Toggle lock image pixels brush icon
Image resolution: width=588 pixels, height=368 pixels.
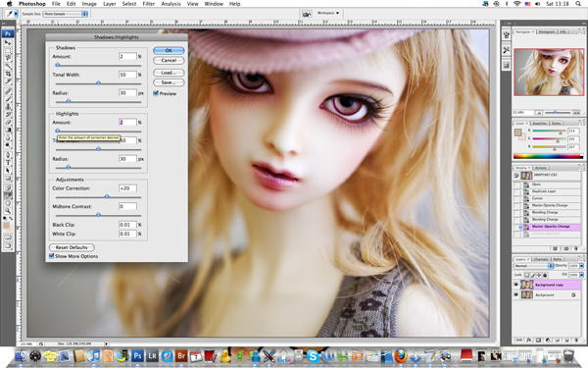coord(533,275)
